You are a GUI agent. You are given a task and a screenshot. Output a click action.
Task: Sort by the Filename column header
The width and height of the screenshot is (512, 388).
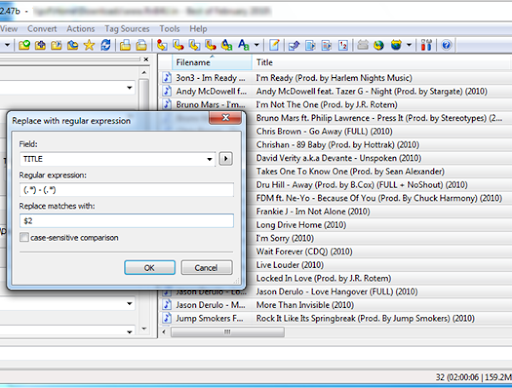pos(211,62)
